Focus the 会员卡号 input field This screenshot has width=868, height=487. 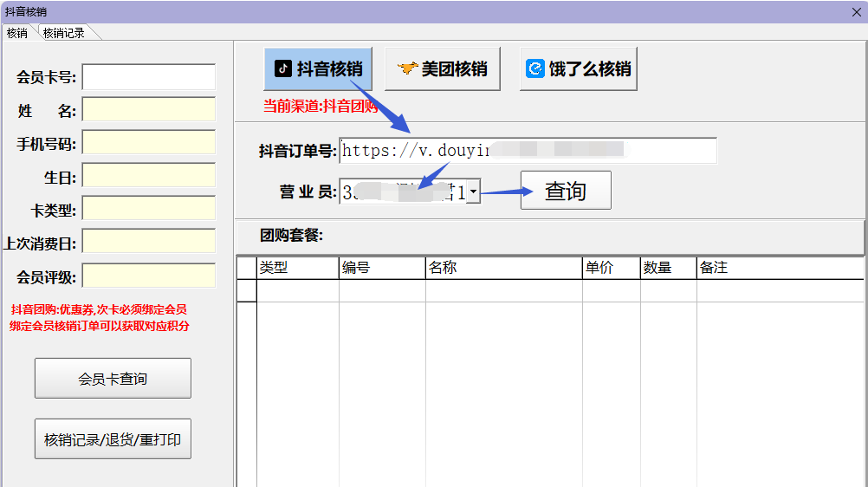(x=149, y=77)
